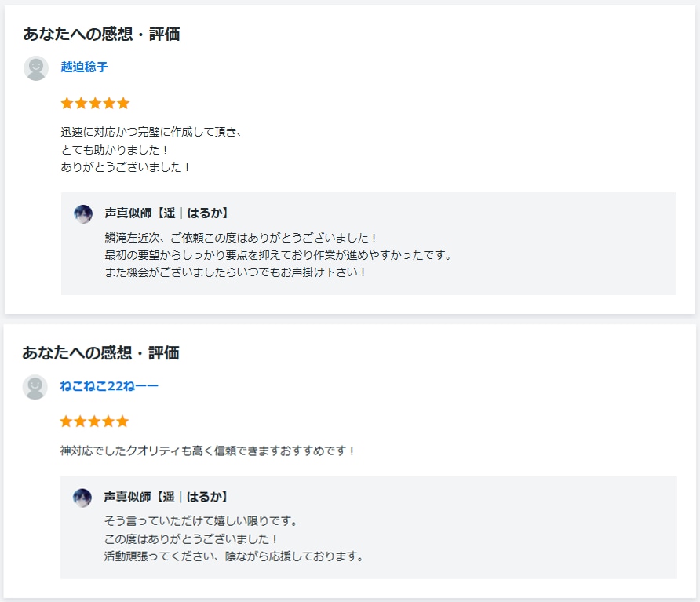Click 声真似師 avatar in the second reply

(x=82, y=498)
